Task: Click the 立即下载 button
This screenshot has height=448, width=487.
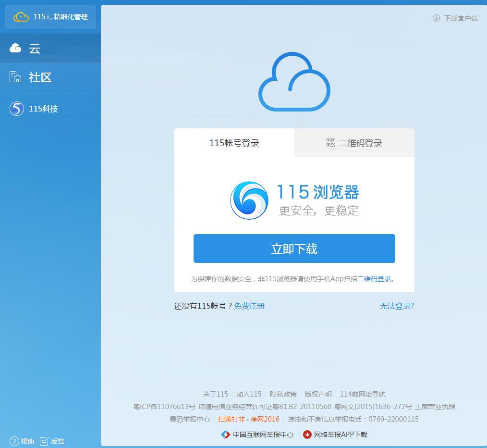Action: click(294, 249)
